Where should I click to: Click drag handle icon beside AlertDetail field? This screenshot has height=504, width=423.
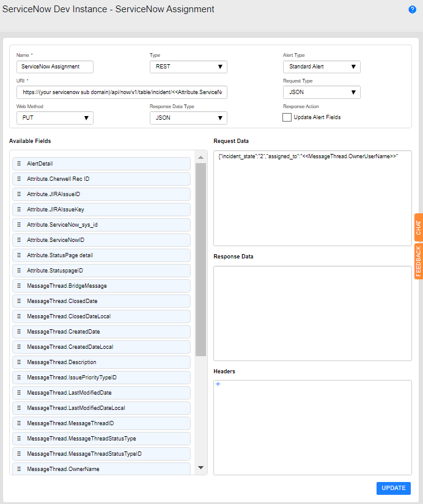tap(19, 164)
